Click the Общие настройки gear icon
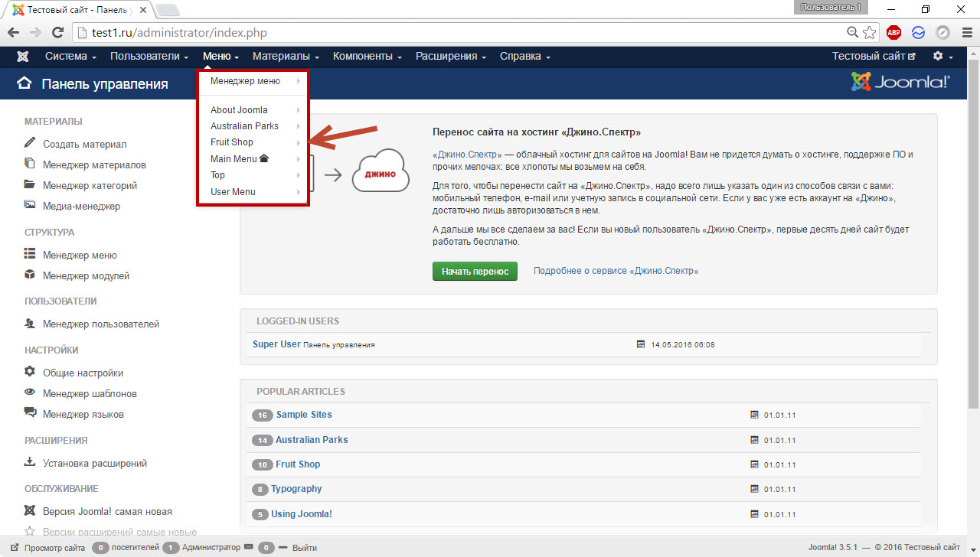The width and height of the screenshot is (980, 557). point(30,372)
